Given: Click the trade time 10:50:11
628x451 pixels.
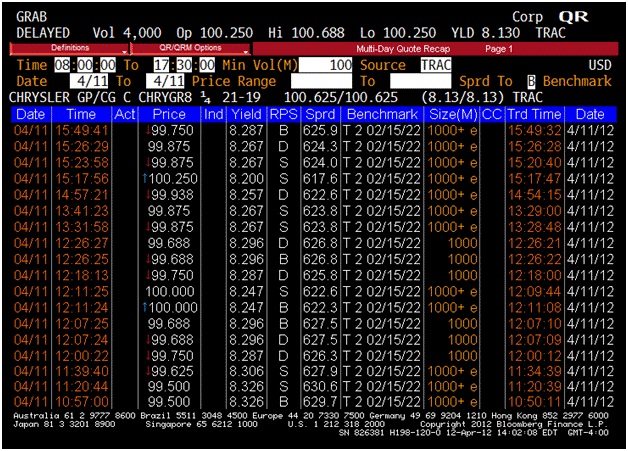Looking at the screenshot, I should (535, 402).
